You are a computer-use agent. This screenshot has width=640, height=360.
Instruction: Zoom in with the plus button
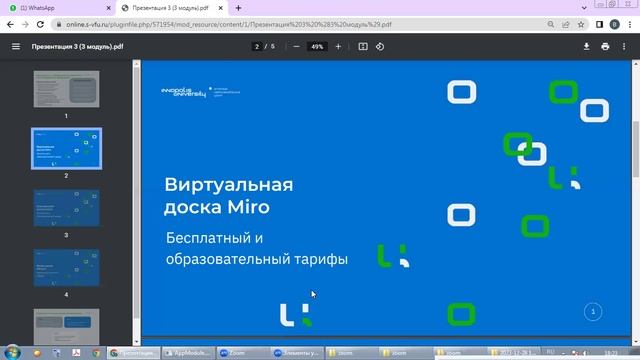pyautogui.click(x=338, y=47)
